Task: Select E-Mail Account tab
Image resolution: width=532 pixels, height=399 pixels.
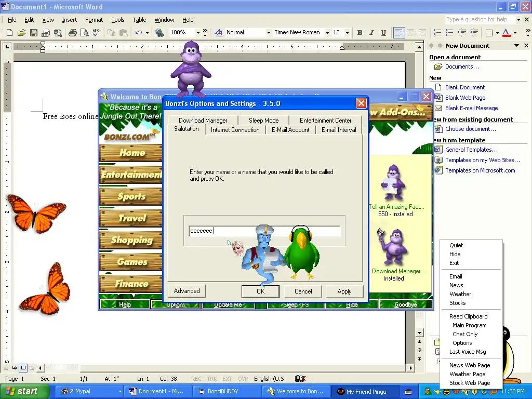Action: click(290, 129)
